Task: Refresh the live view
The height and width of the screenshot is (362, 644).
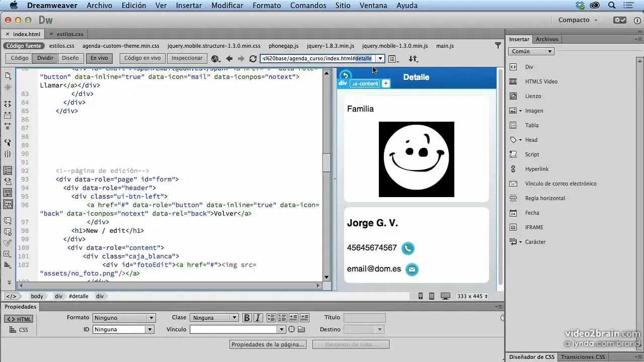Action: click(253, 59)
